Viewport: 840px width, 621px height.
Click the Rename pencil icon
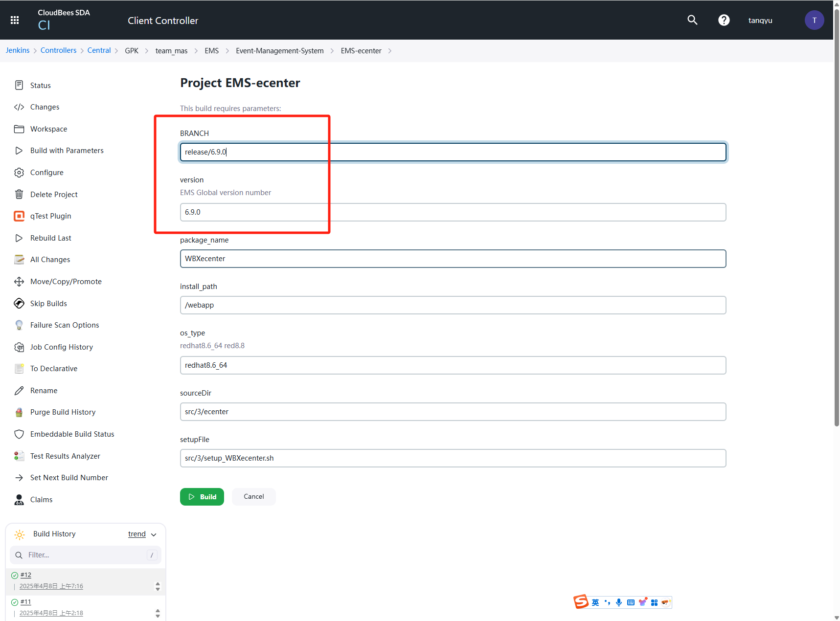click(19, 391)
